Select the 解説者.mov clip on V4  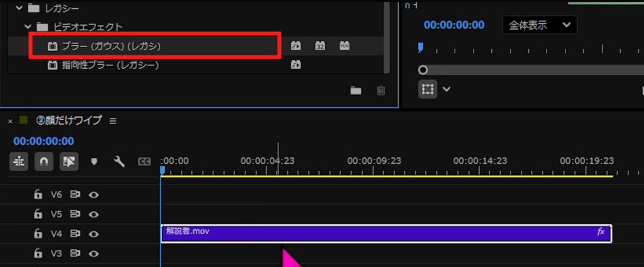click(x=377, y=234)
